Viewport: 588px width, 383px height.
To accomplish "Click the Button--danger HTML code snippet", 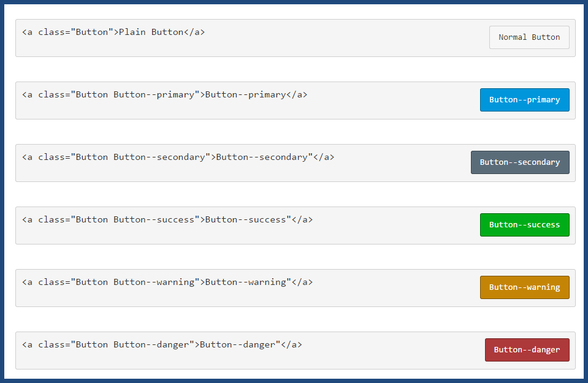I will pyautogui.click(x=161, y=344).
